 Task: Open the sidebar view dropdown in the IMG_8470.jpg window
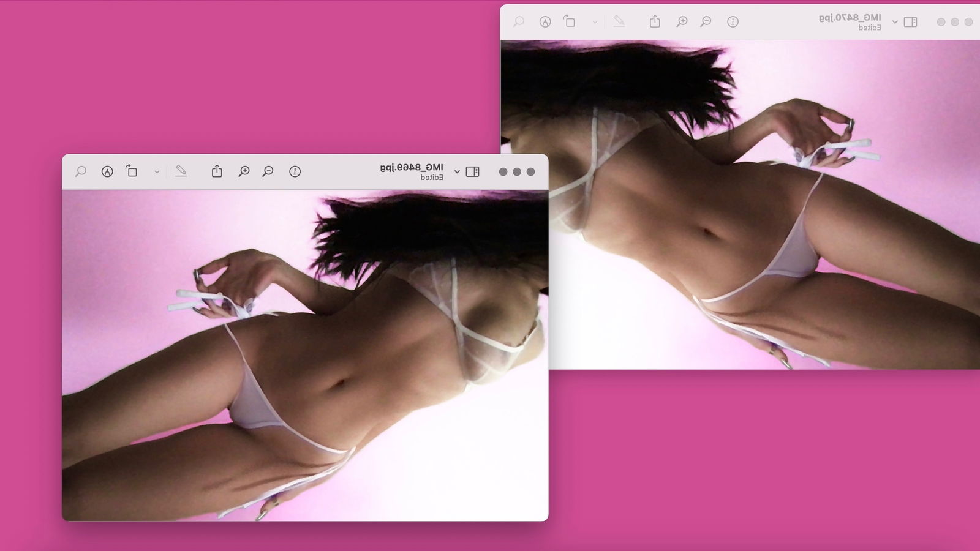click(895, 22)
